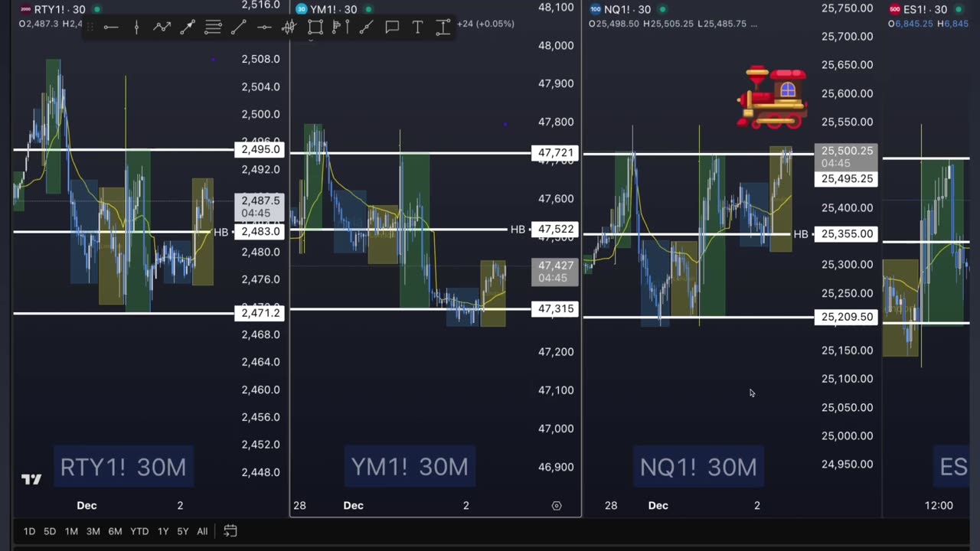Viewport: 980px width, 551px height.
Task: Click 12:00 on ES1! time axis
Action: [939, 505]
